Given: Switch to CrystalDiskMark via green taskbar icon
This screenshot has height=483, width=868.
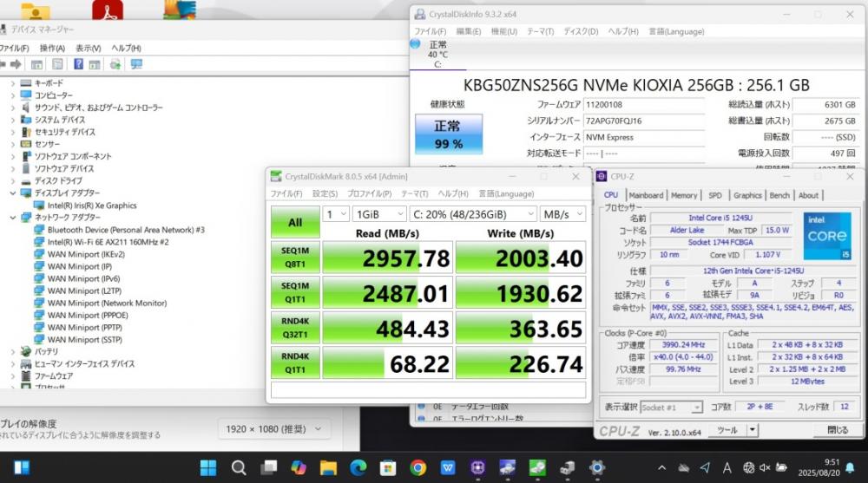Looking at the screenshot, I should coord(537,468).
